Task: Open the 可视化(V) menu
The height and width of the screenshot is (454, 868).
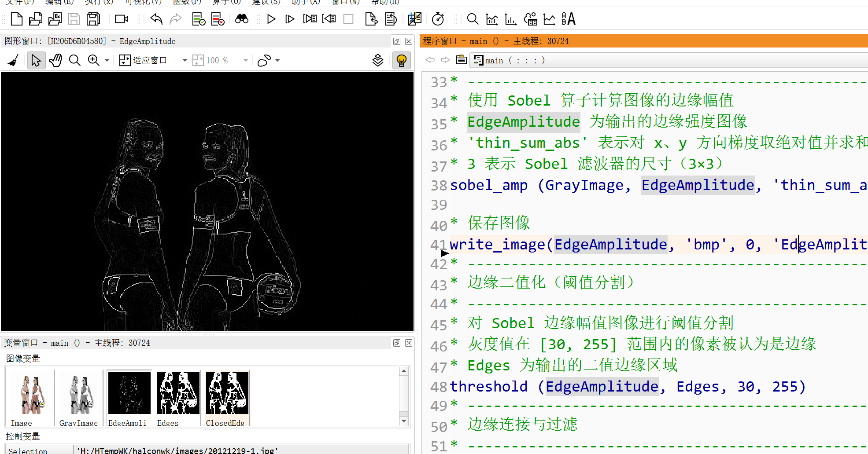Action: (x=142, y=2)
